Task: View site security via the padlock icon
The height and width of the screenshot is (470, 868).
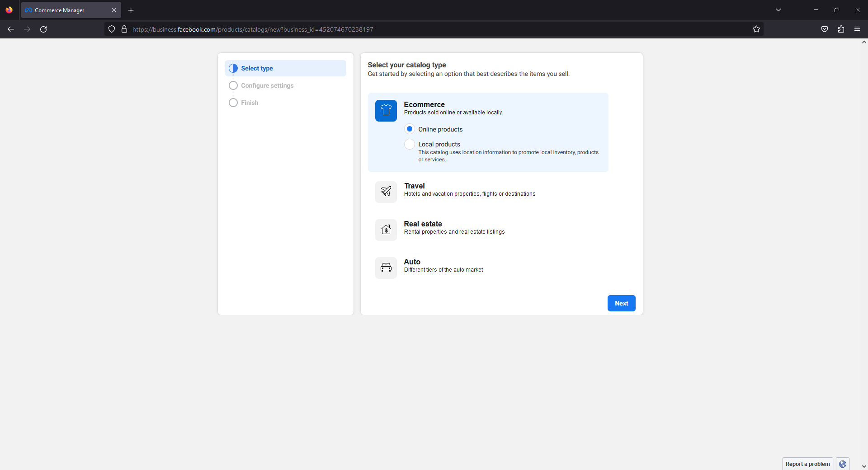Action: click(x=124, y=29)
